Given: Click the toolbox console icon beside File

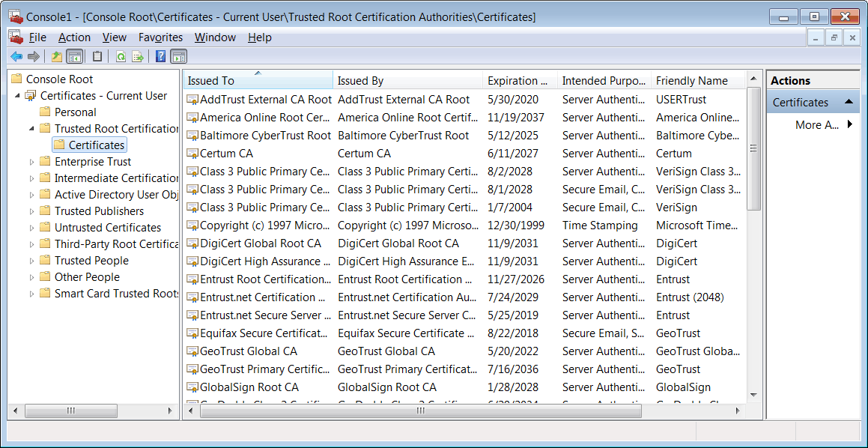Looking at the screenshot, I should click(x=16, y=37).
